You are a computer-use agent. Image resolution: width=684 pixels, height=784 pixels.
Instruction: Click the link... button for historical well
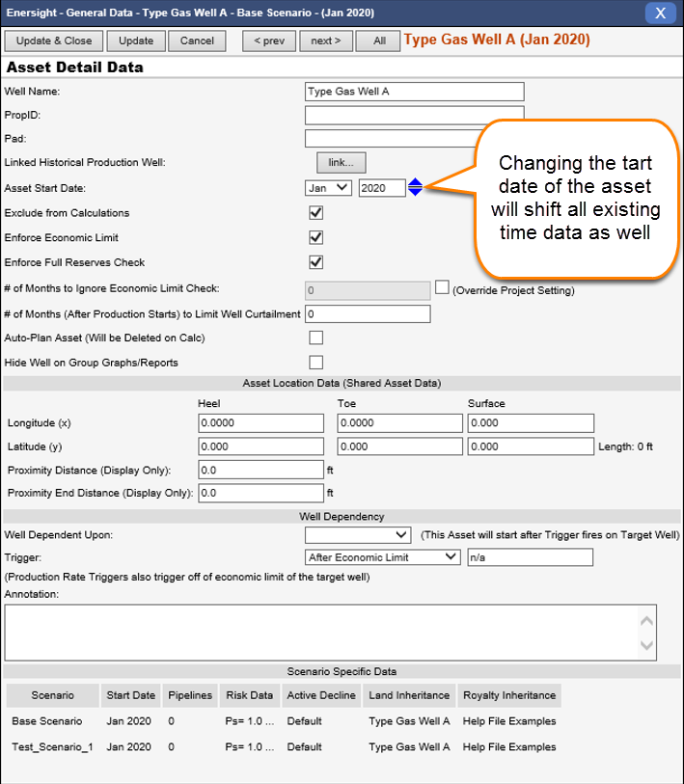point(341,162)
